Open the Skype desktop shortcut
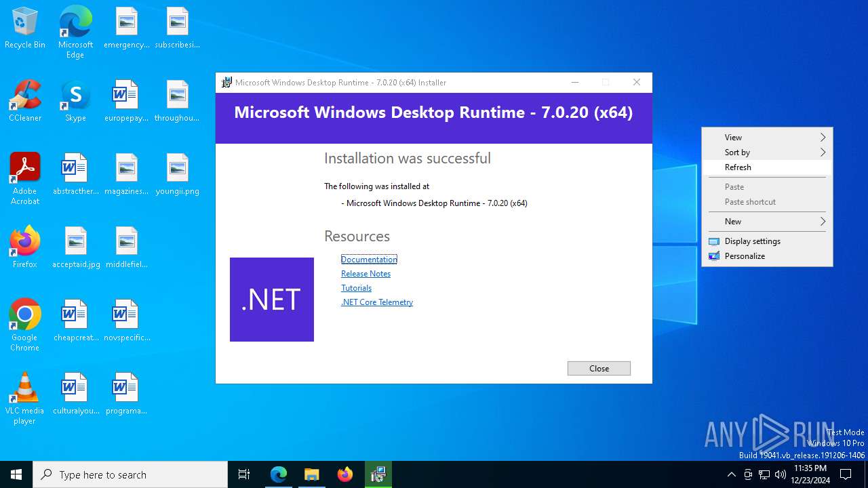 coord(75,102)
